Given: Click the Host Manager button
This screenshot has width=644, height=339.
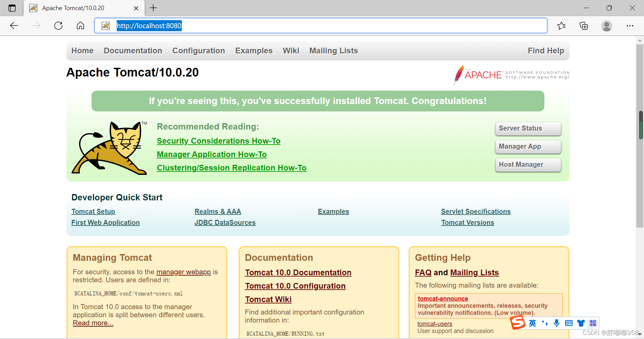Looking at the screenshot, I should click(x=528, y=165).
